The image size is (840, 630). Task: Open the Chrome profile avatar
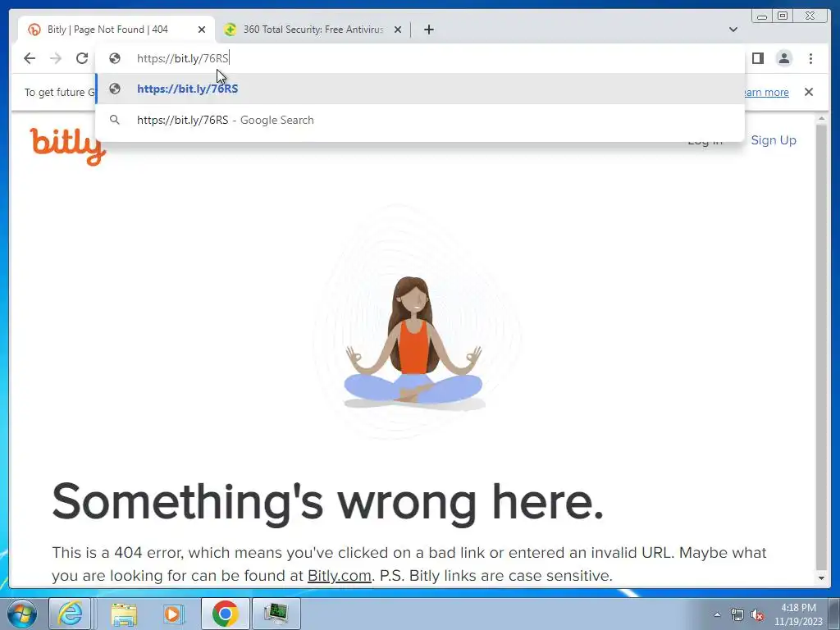pyautogui.click(x=784, y=58)
